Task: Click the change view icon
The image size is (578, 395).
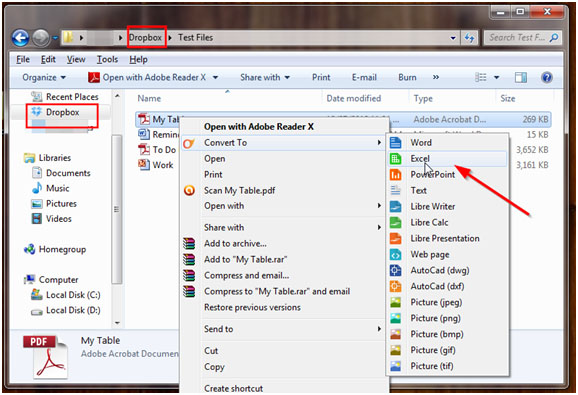Action: 481,77
